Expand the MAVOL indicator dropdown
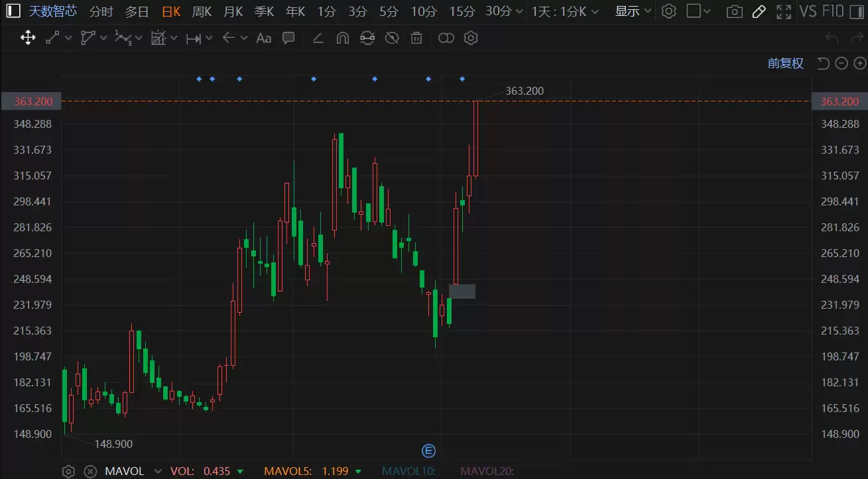The height and width of the screenshot is (479, 868). coord(158,472)
